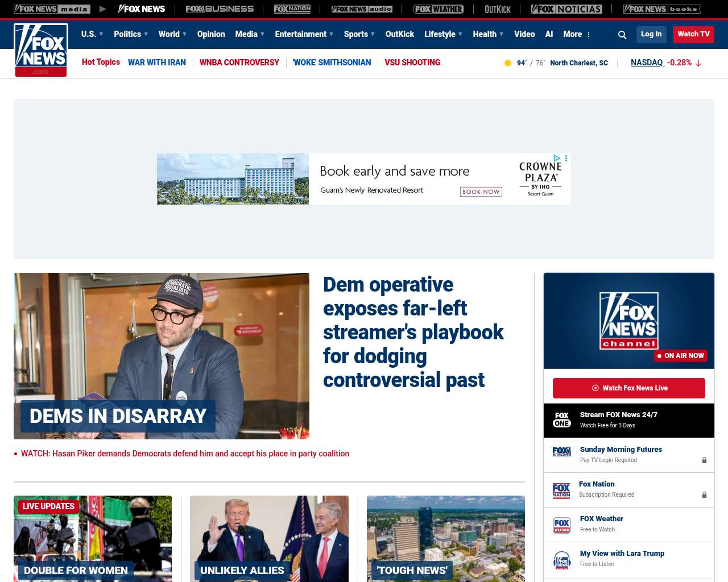The height and width of the screenshot is (582, 728).
Task: Click the Fox News logo in top bar
Action: pos(141,9)
